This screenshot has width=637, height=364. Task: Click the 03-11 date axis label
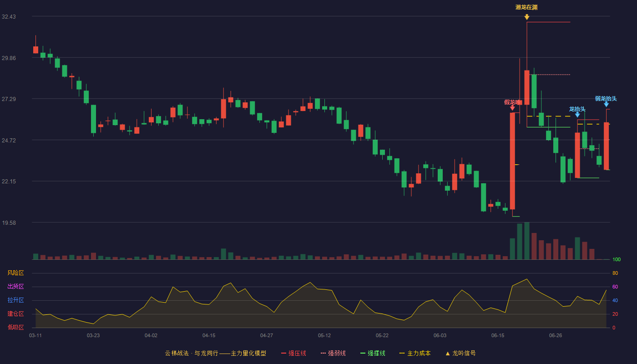pyautogui.click(x=35, y=335)
